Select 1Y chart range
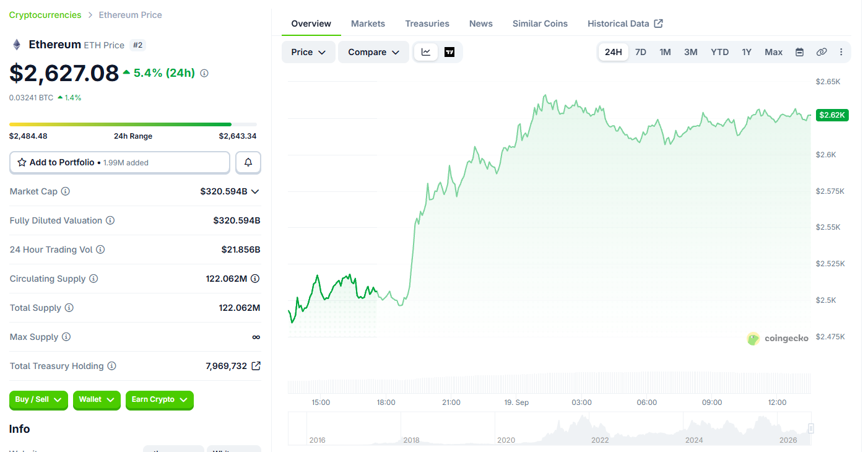This screenshot has height=452, width=868. pyautogui.click(x=747, y=52)
